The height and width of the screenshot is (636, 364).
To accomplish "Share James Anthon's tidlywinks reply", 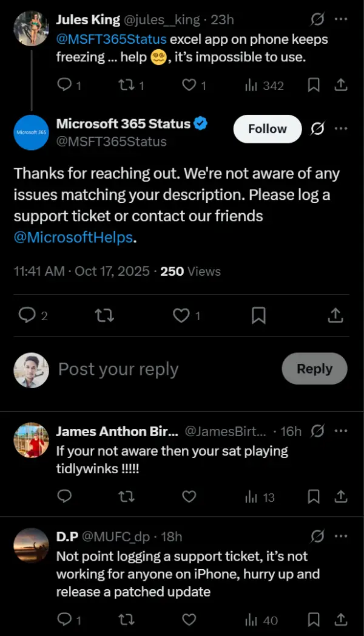I will click(x=341, y=498).
